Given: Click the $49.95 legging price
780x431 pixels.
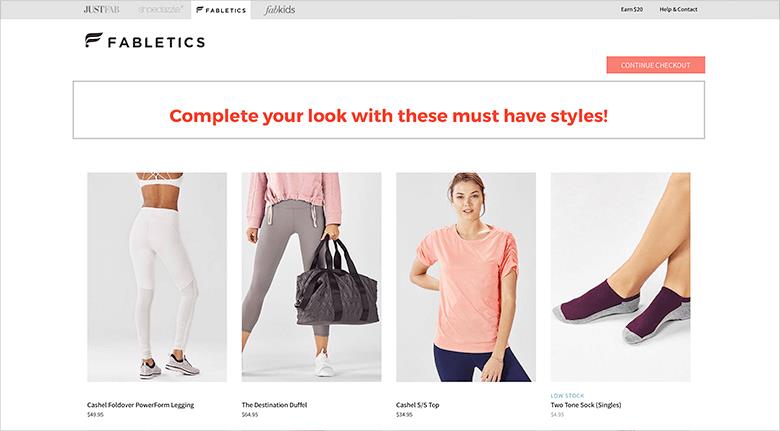Looking at the screenshot, I should coord(96,415).
